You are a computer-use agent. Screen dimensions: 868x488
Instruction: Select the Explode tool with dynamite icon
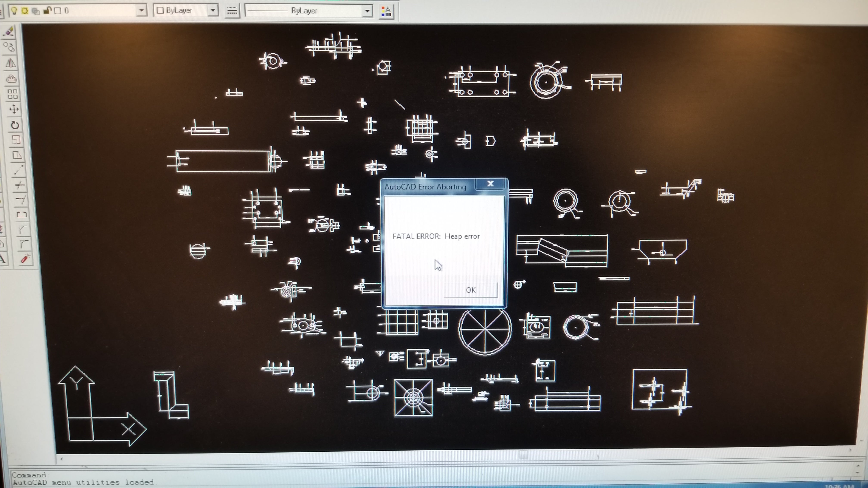click(x=25, y=259)
